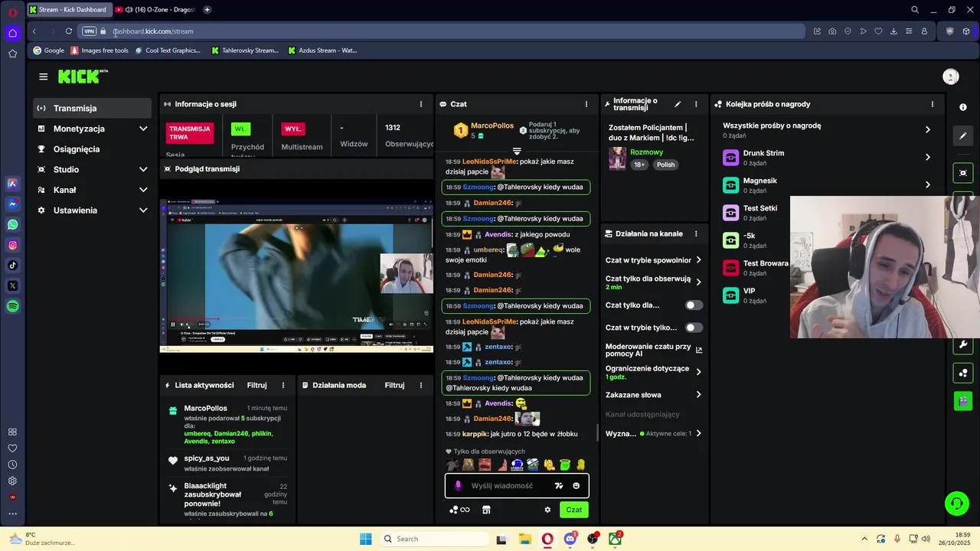Open Zakazane słowa settings
The image size is (980, 551).
(653, 395)
